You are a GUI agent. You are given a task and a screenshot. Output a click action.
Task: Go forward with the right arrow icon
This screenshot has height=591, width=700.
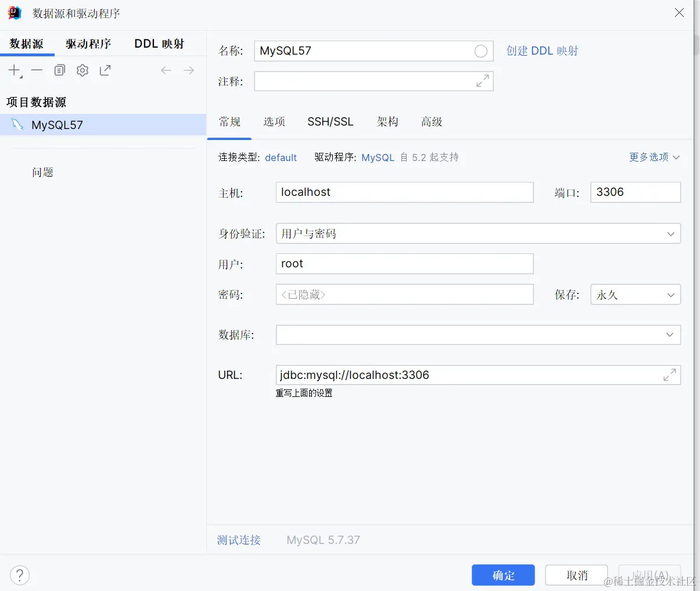(189, 70)
